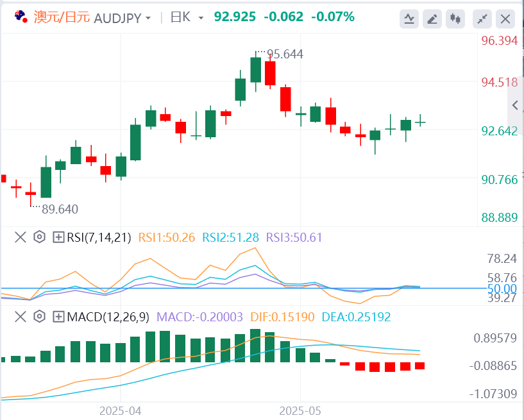The height and width of the screenshot is (420, 524).
Task: Select the pencil drawing tool
Action: pyautogui.click(x=433, y=19)
